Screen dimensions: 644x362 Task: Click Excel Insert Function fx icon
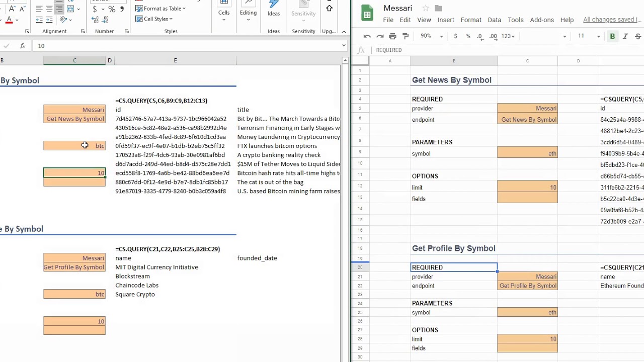click(x=23, y=46)
